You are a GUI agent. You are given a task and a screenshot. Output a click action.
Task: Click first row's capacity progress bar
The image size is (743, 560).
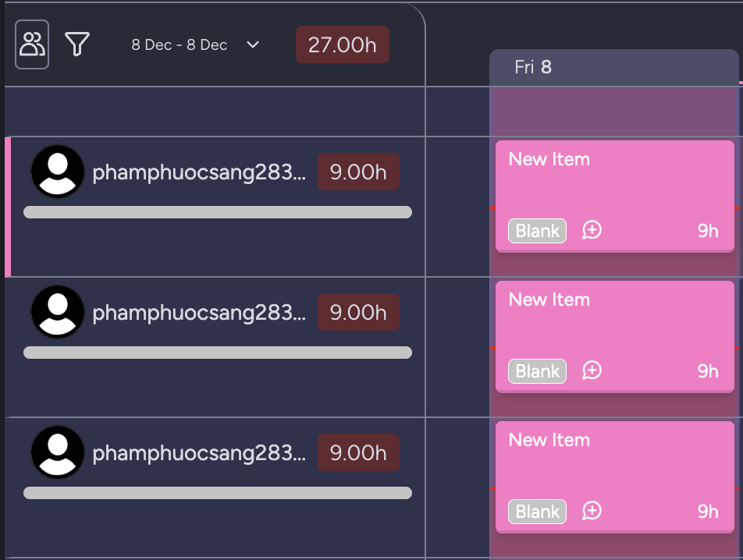(218, 212)
